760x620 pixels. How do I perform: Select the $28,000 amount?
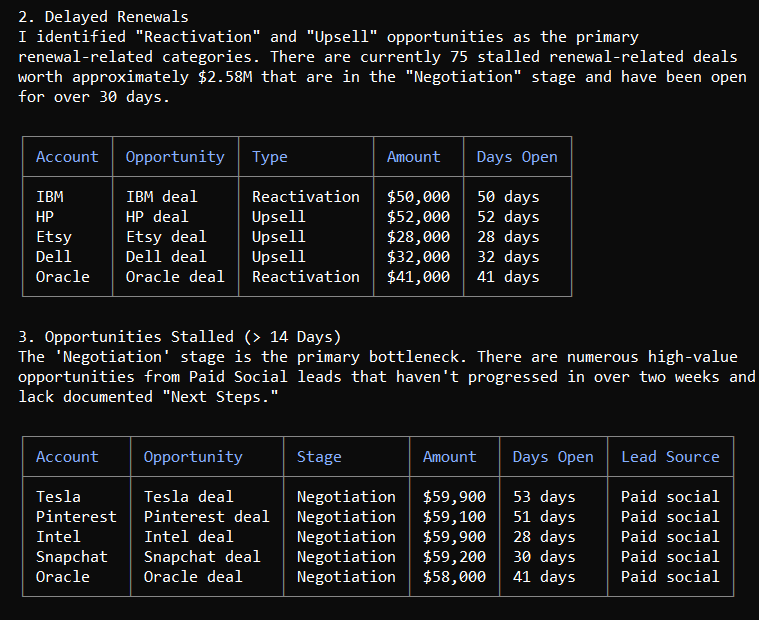pyautogui.click(x=418, y=237)
